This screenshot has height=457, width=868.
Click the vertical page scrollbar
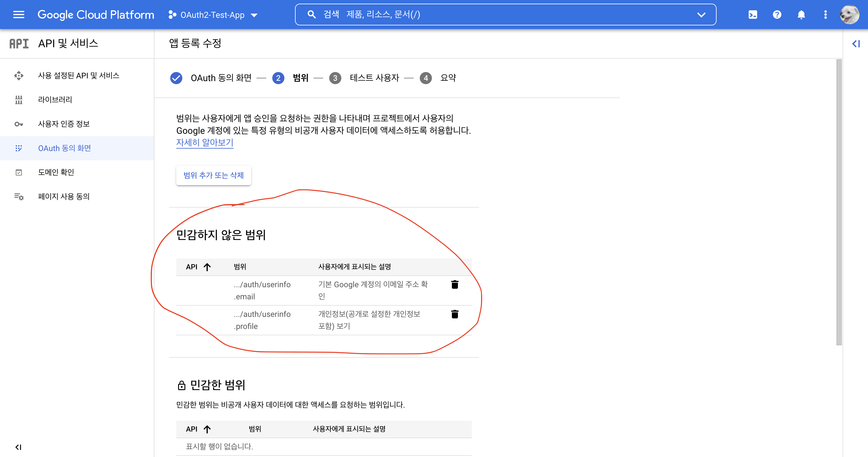coord(839,202)
